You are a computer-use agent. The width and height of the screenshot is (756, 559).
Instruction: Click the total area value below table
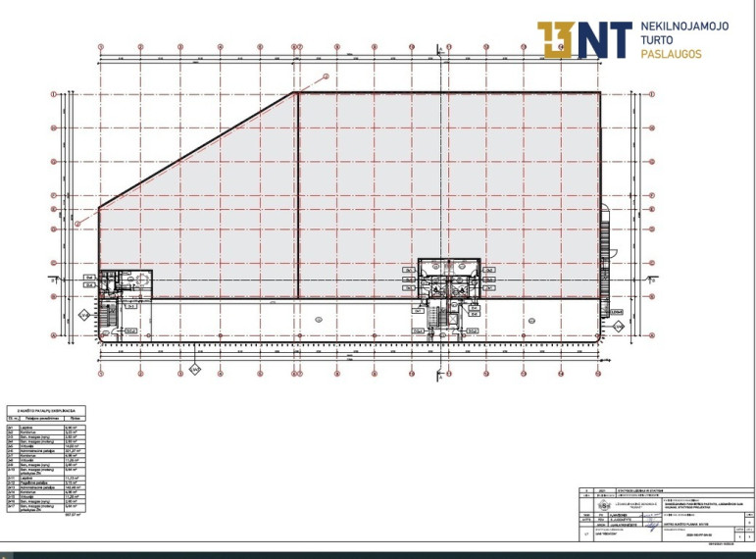(73, 515)
